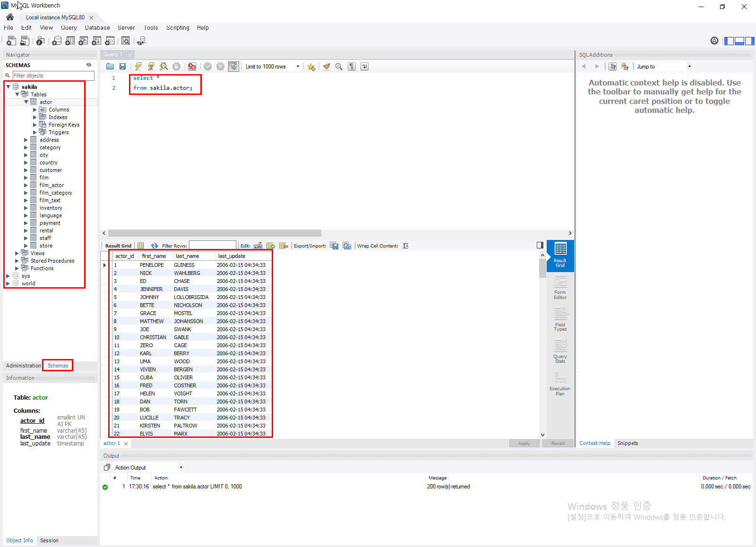Expand the film_actor table node
This screenshot has width=756, height=547.
(x=26, y=185)
